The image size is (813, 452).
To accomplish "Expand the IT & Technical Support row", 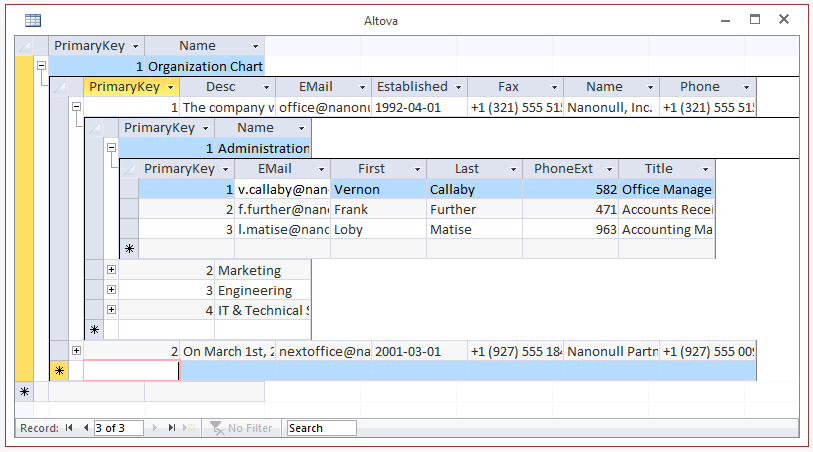I will (111, 310).
